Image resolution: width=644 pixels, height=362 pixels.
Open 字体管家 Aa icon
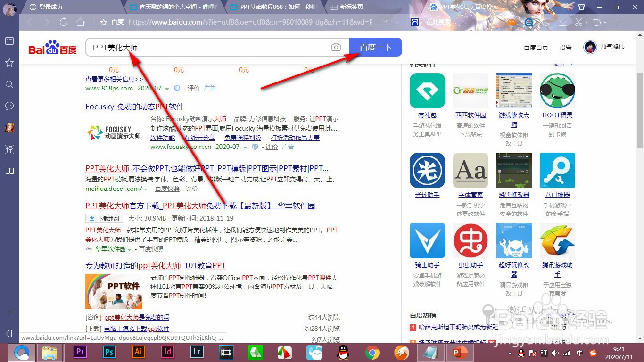pos(471,170)
